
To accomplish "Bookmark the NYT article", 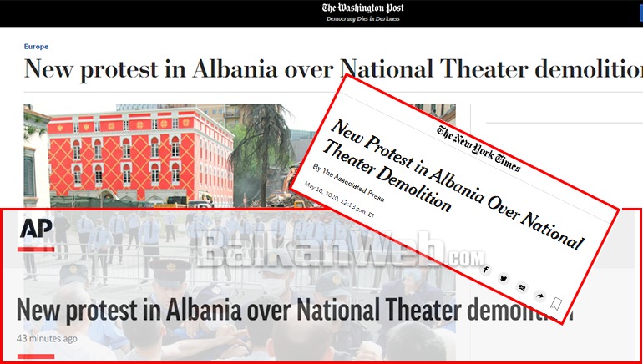I will click(556, 304).
